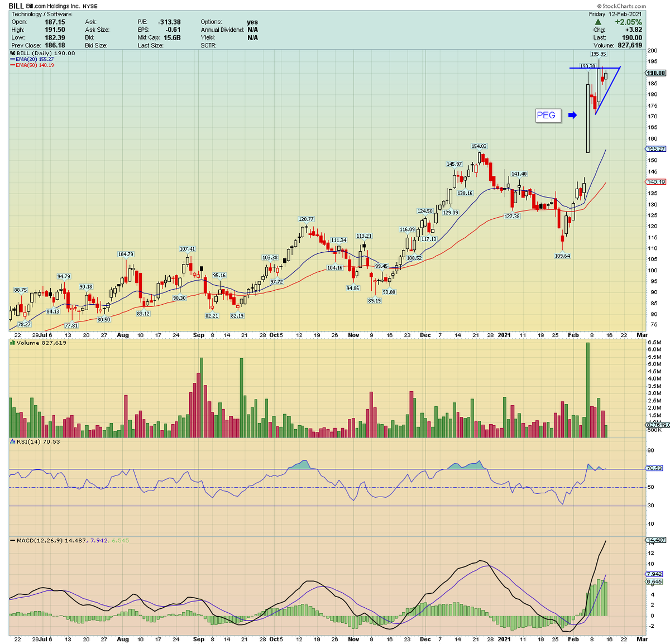Image resolution: width=670 pixels, height=644 pixels.
Task: Click the 89.19 low price label
Action: click(x=374, y=300)
